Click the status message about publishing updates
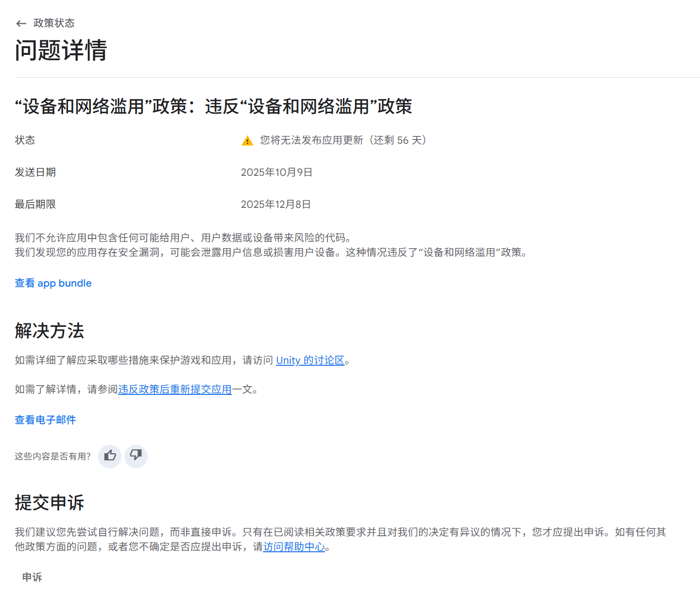This screenshot has width=700, height=595. pos(341,140)
